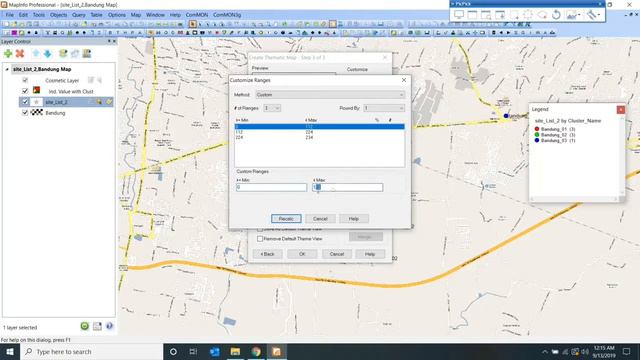The height and width of the screenshot is (360, 640).
Task: Select the 224 to 234 range row
Action: coord(320,138)
